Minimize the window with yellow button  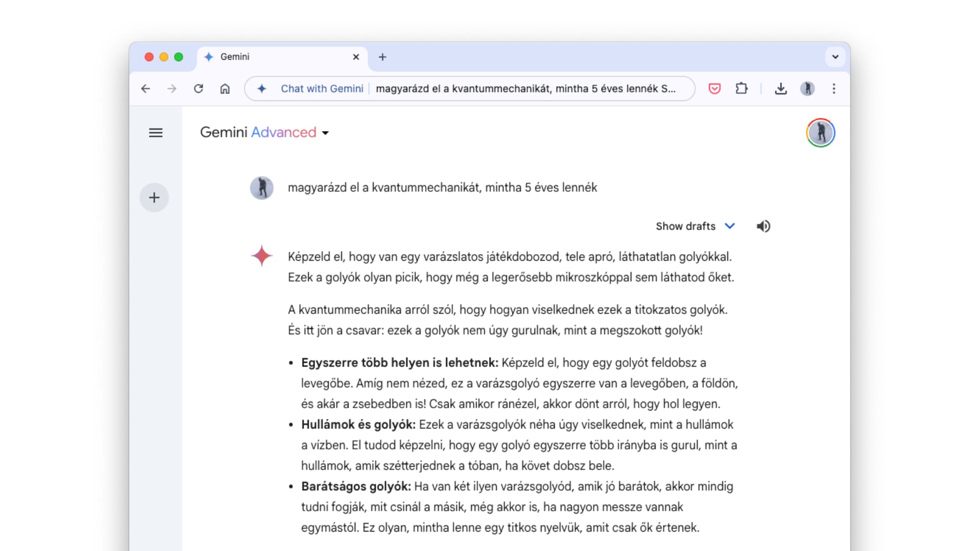(x=164, y=57)
